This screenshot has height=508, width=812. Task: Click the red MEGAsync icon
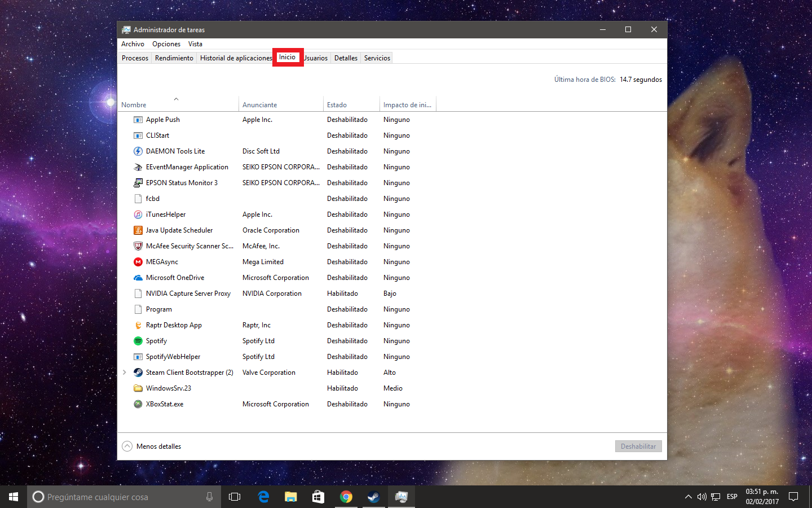point(138,262)
